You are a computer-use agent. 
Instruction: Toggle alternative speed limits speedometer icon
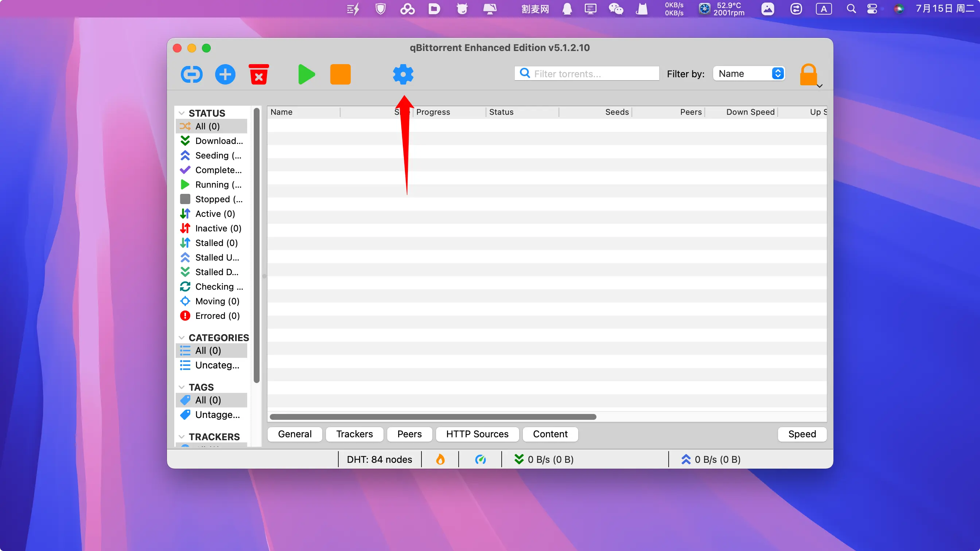(x=481, y=460)
